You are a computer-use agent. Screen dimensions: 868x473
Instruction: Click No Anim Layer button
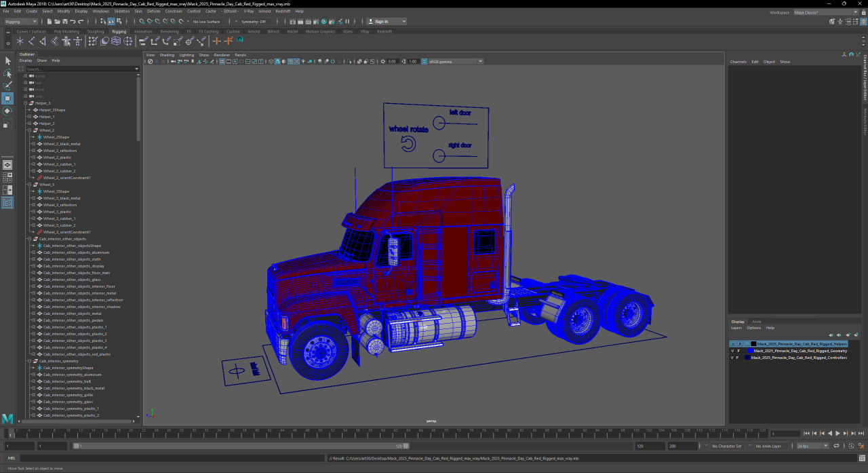[x=771, y=446]
